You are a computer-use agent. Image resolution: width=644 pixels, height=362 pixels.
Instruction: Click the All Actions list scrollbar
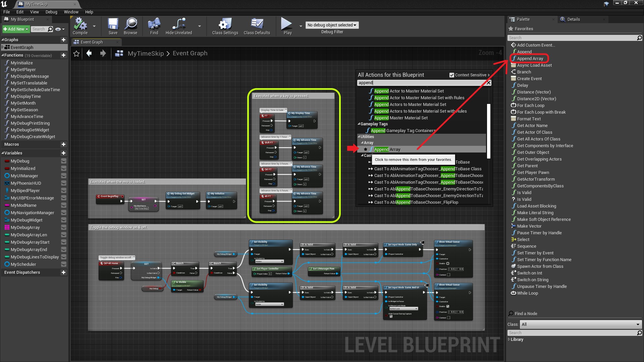click(489, 131)
